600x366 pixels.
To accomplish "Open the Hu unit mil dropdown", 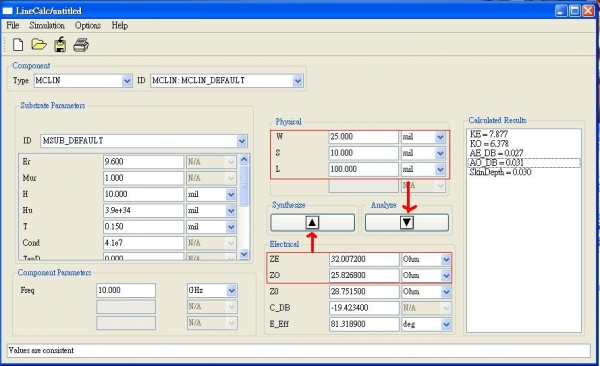I will [x=231, y=211].
